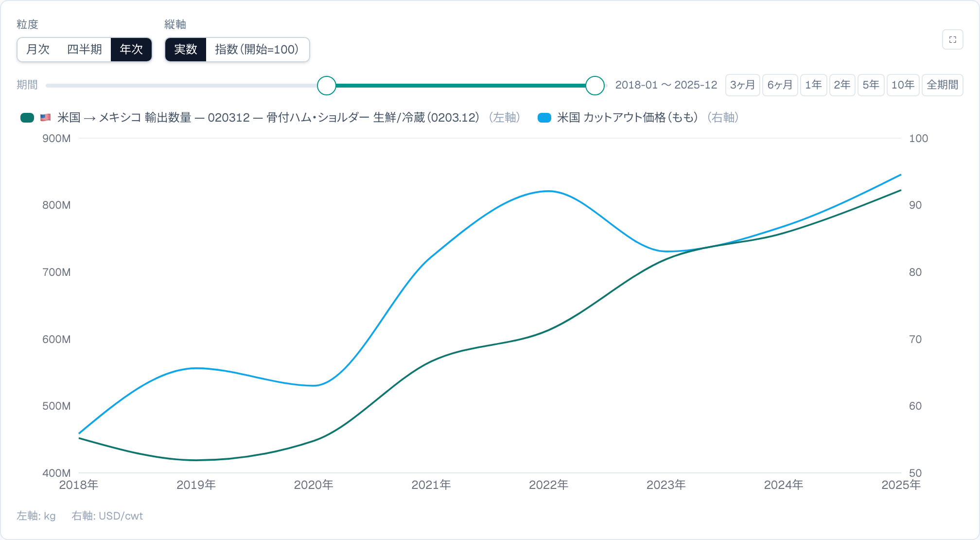Image resolution: width=980 pixels, height=540 pixels.
Task: Open the fullscreen expand icon
Action: pos(952,40)
